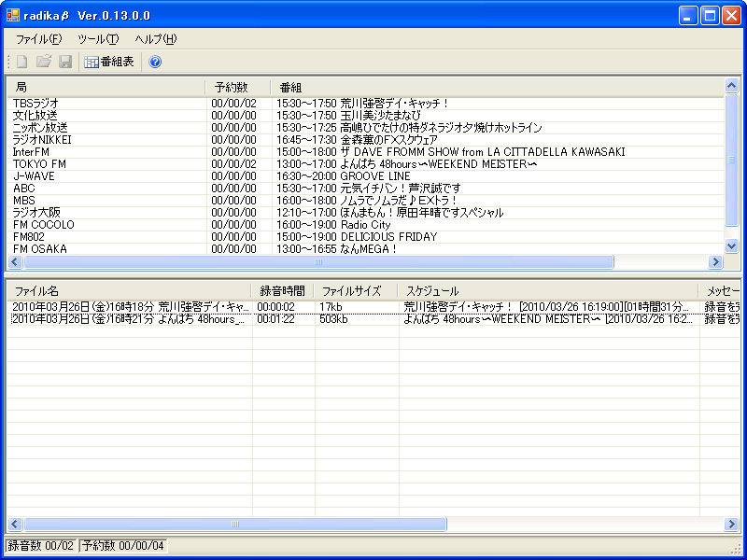Viewport: 747px width, 560px height.
Task: Click the station list scrollbar down arrow
Action: pos(732,246)
